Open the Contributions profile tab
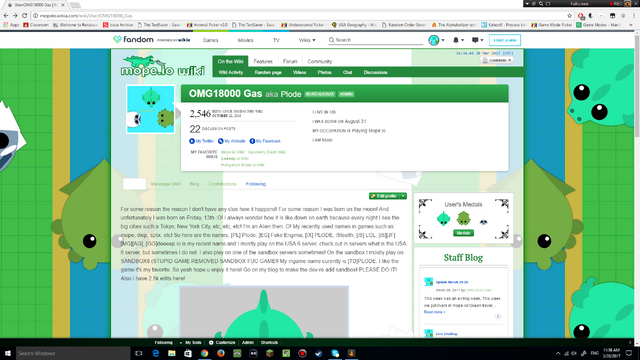The width and height of the screenshot is (640, 360). (x=222, y=184)
